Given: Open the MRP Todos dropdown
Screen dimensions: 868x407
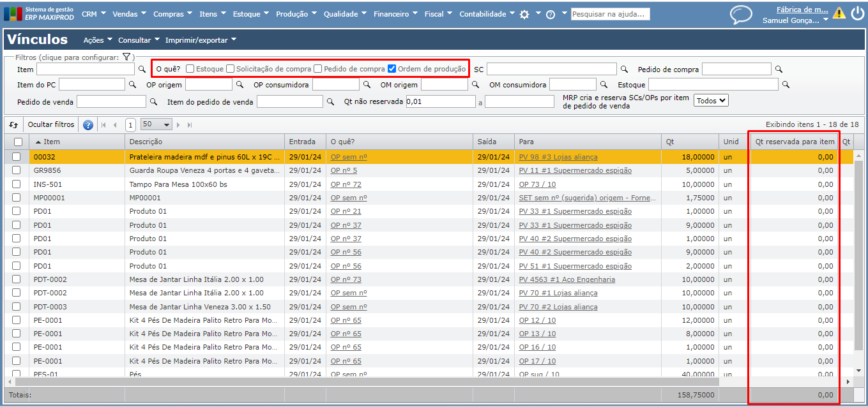Looking at the screenshot, I should click(711, 101).
